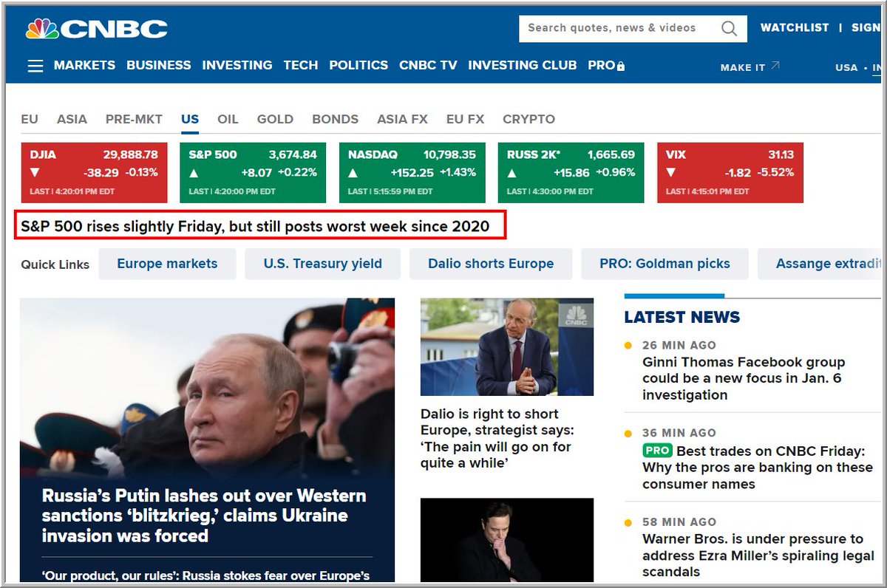Open the DJIA quote card
This screenshot has width=887, height=588.
click(94, 173)
